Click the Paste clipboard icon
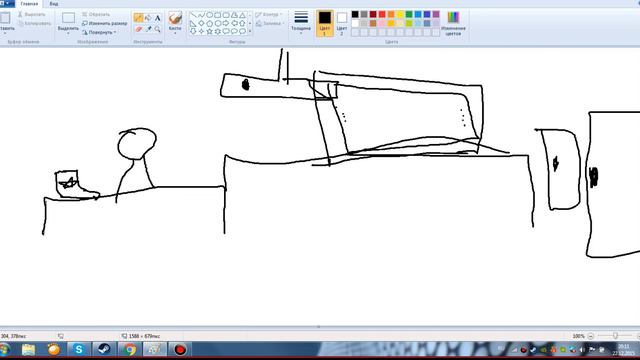 tap(5, 18)
